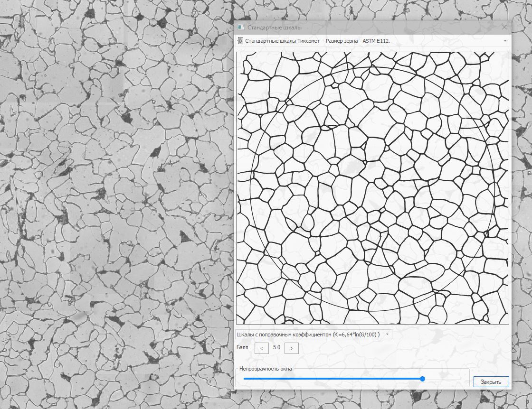Click the Закрыть button
The width and height of the screenshot is (532, 409).
pos(491,381)
